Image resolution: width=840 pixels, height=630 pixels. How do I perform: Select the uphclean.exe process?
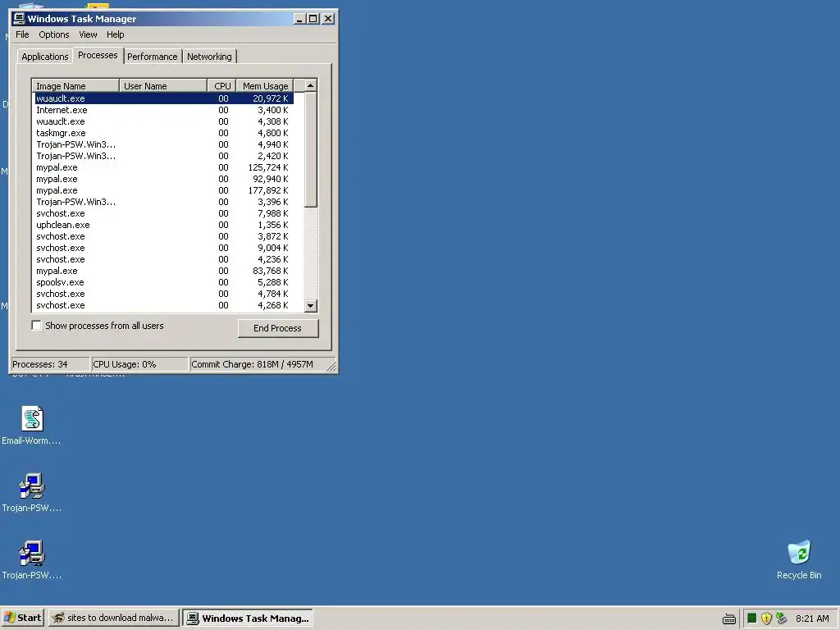coord(163,225)
